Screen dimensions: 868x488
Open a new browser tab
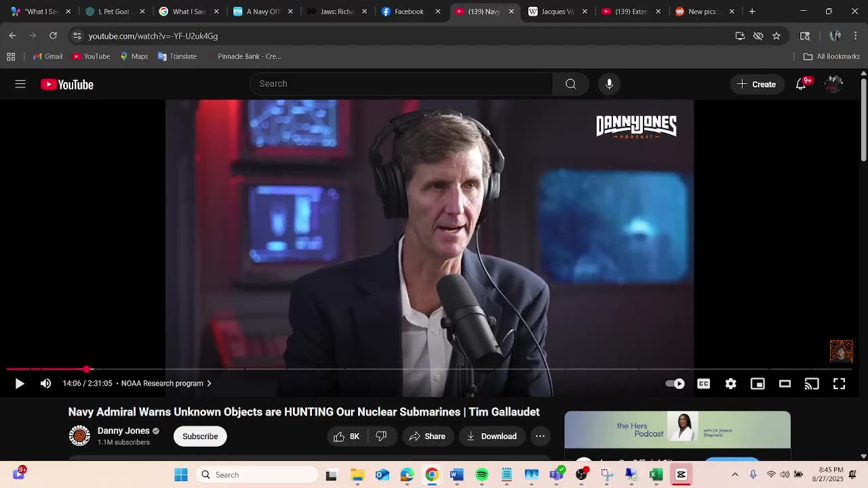pos(752,12)
